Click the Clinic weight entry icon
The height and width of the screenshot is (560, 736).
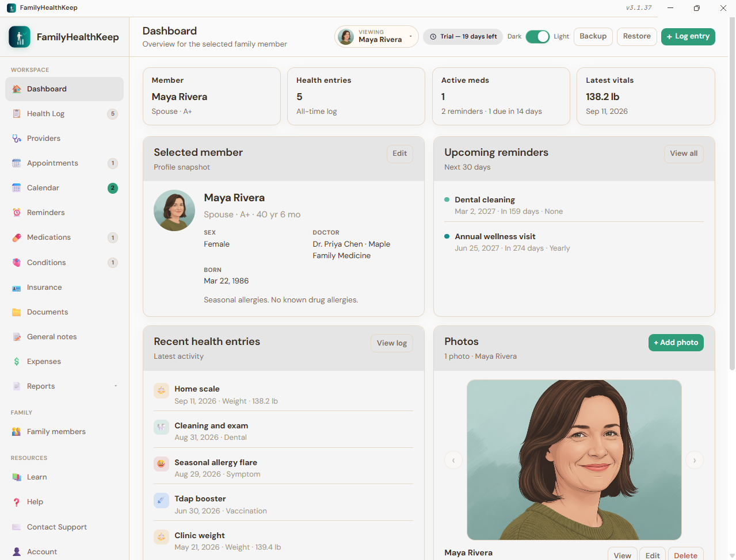(x=161, y=537)
